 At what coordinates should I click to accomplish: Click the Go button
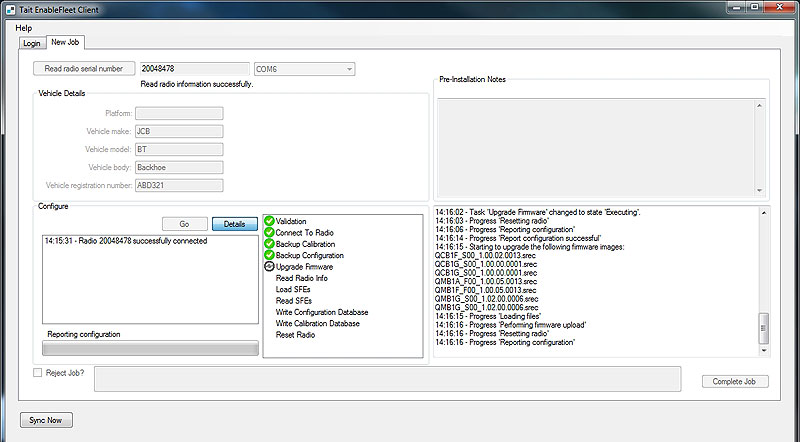point(184,224)
